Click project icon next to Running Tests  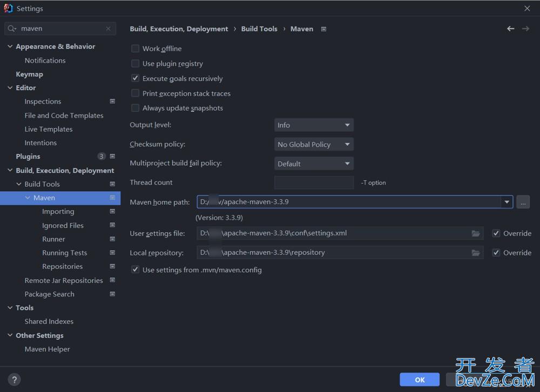pos(112,253)
